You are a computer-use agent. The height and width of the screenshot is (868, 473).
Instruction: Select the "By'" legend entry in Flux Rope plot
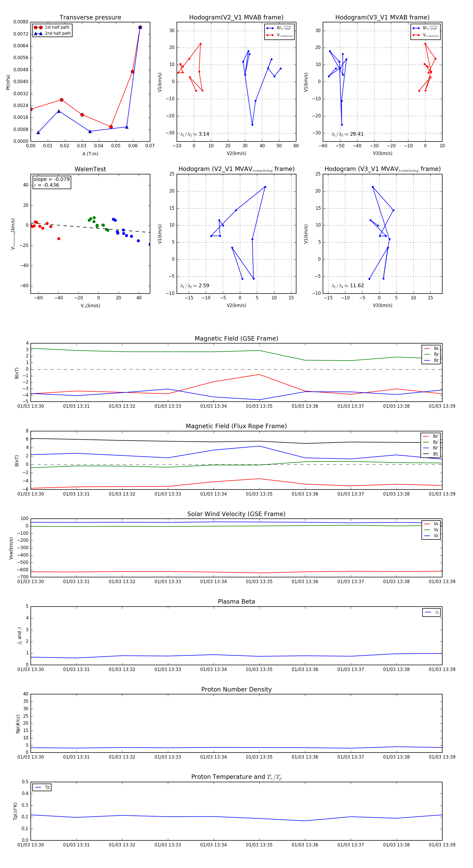click(x=431, y=442)
